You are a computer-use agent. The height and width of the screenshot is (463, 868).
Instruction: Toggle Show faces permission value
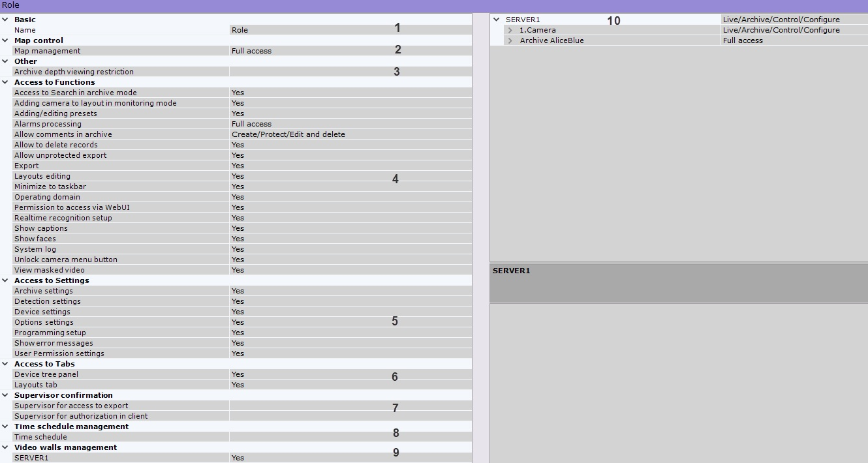coord(350,239)
